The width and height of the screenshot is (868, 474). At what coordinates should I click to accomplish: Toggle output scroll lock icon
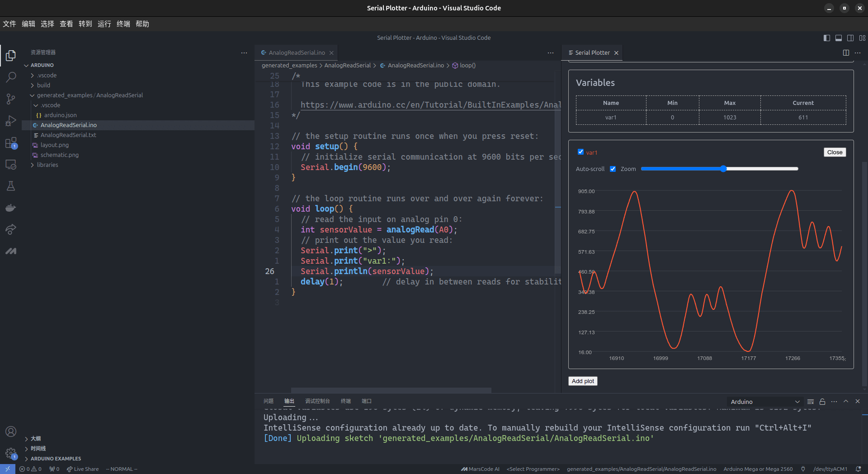click(822, 402)
